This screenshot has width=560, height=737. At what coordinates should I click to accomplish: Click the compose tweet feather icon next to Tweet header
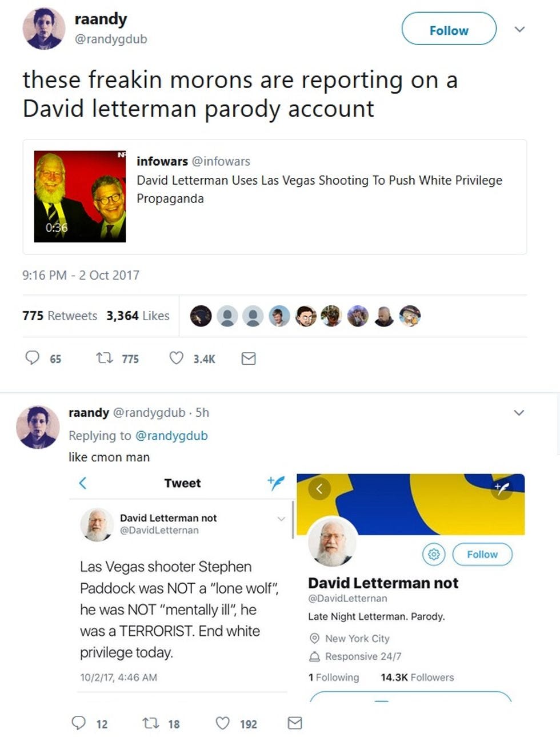coord(275,483)
